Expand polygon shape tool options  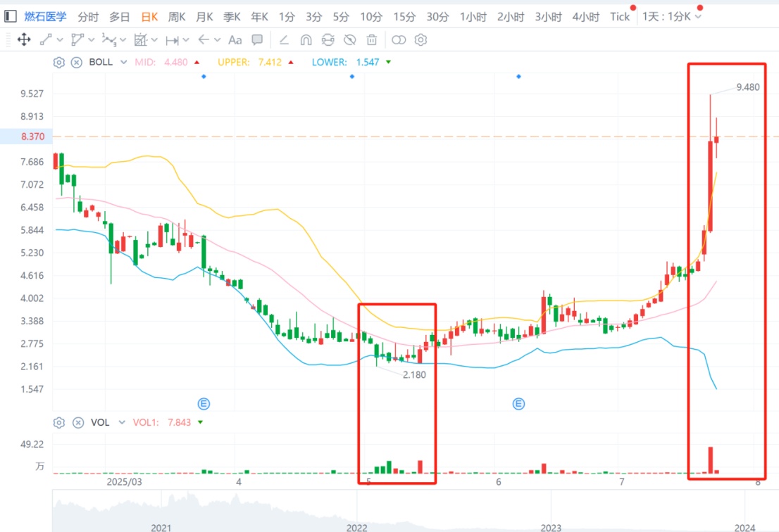pyautogui.click(x=92, y=39)
